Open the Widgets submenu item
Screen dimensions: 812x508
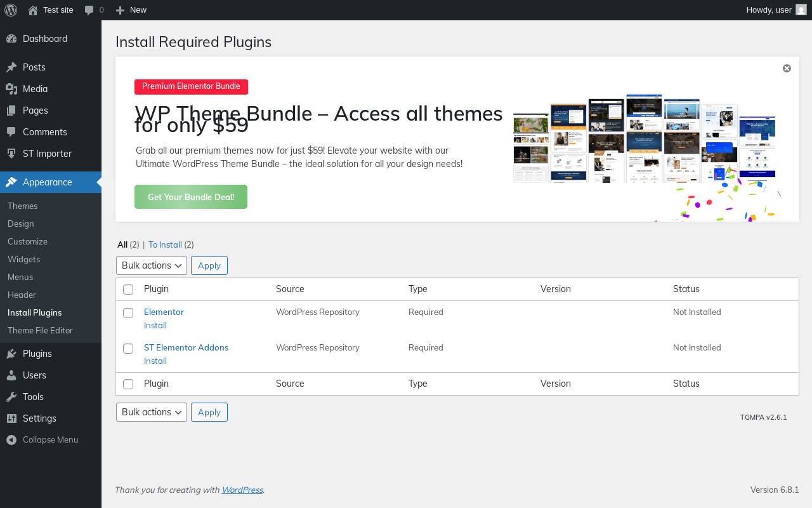click(23, 259)
